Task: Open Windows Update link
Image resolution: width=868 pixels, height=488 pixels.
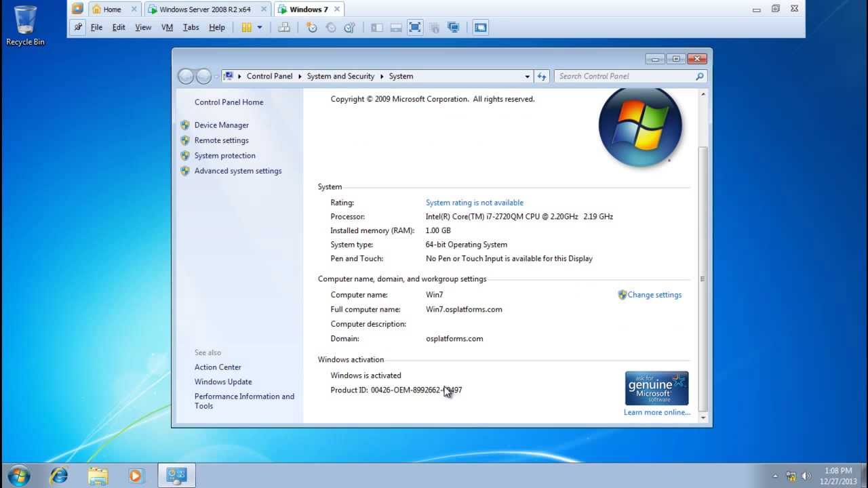Action: (223, 382)
